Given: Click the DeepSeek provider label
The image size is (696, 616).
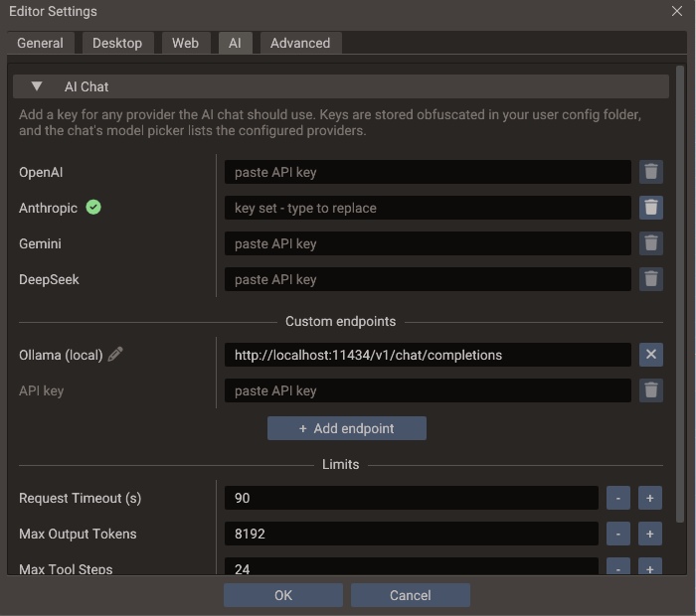Looking at the screenshot, I should [x=49, y=279].
